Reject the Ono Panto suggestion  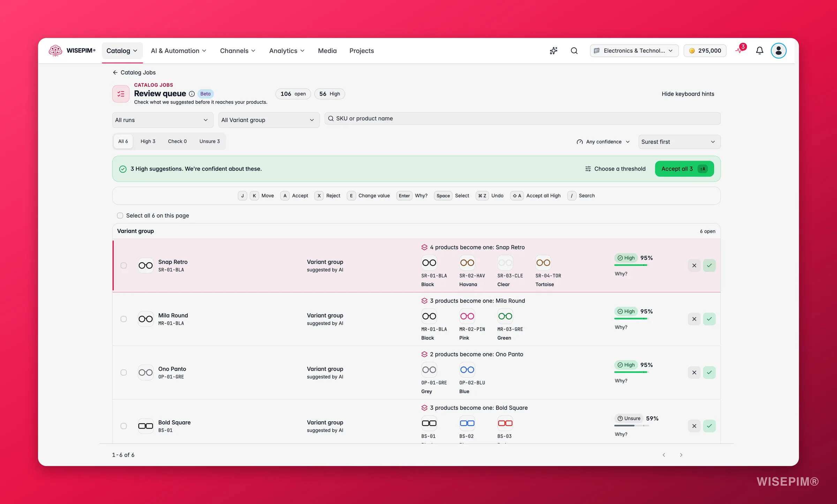(x=694, y=373)
